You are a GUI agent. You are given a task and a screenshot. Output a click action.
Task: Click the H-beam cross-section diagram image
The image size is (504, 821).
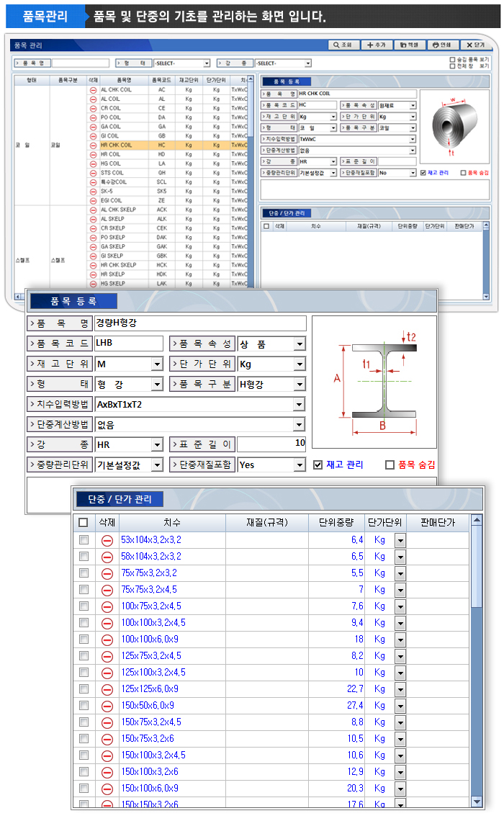374,382
